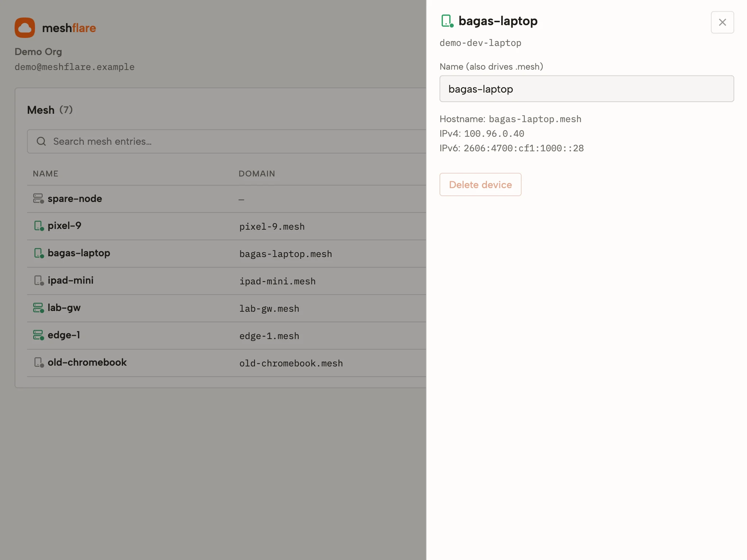Click the DOMAIN column header
This screenshot has height=560, width=747.
point(257,174)
